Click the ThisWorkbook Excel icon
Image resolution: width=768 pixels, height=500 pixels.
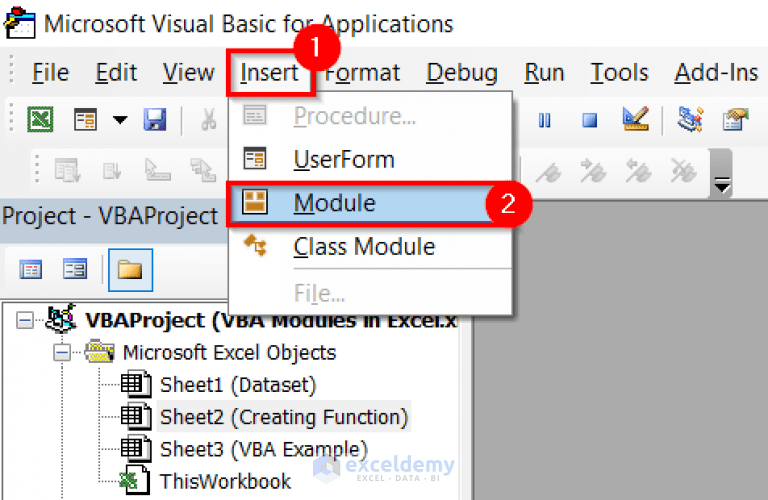tap(135, 480)
